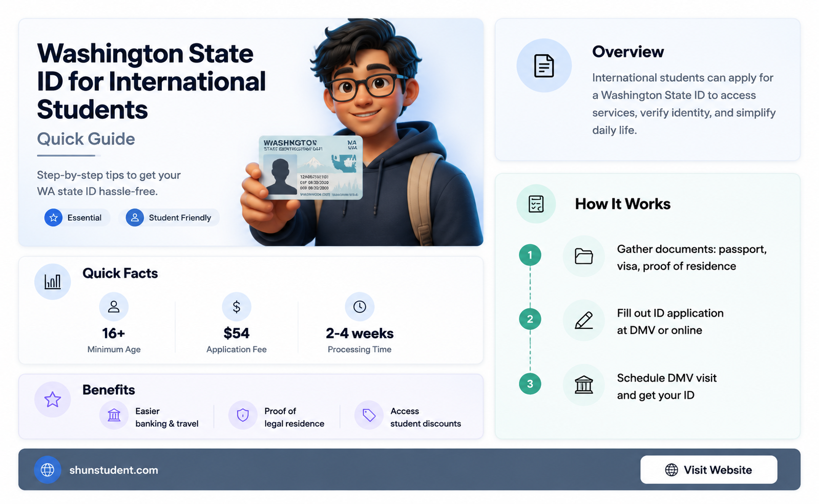
Task: Click the 'Minimum Age' label
Action: click(x=114, y=349)
